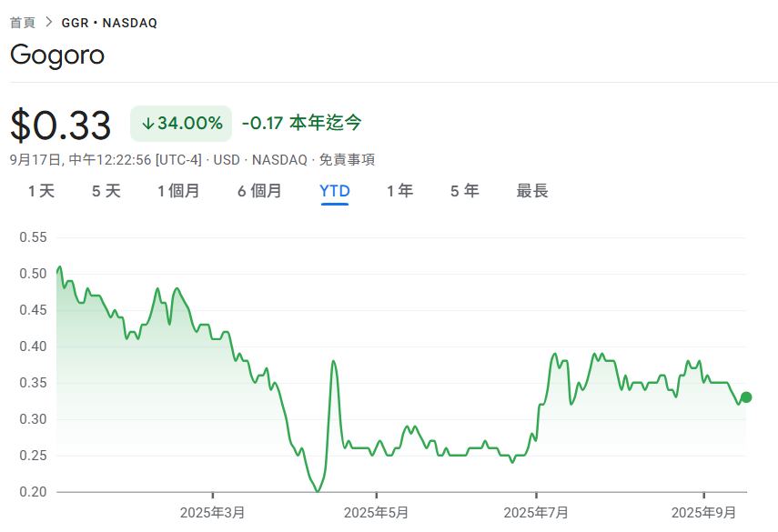Click the $0.33 current price display
Screen dimensions: 778x532
[59, 124]
